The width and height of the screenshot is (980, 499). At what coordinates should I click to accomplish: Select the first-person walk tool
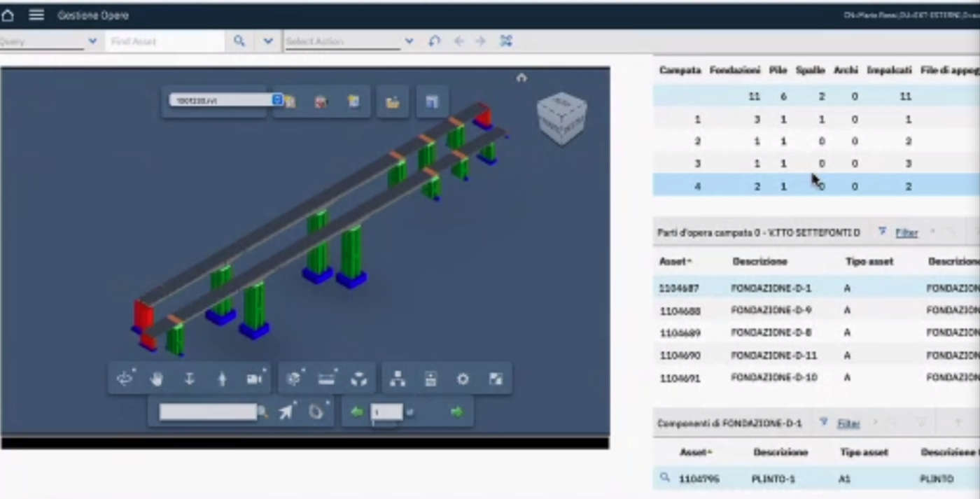coord(223,379)
